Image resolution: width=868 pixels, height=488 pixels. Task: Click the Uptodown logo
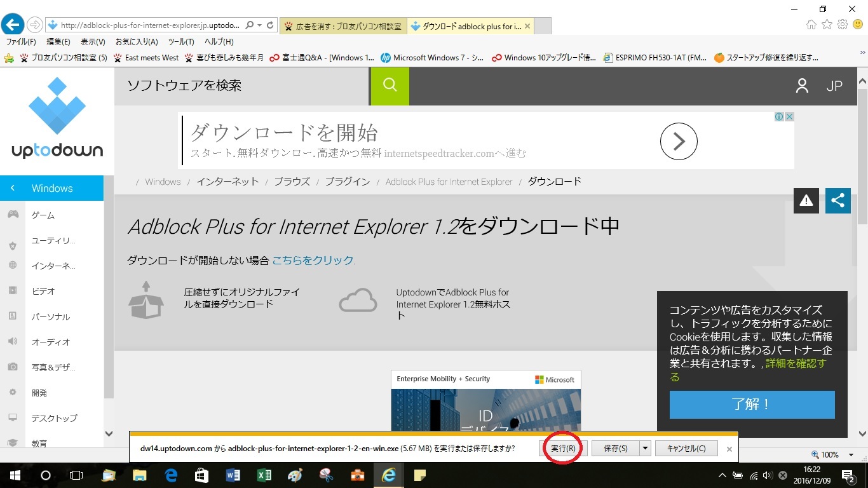click(x=57, y=118)
